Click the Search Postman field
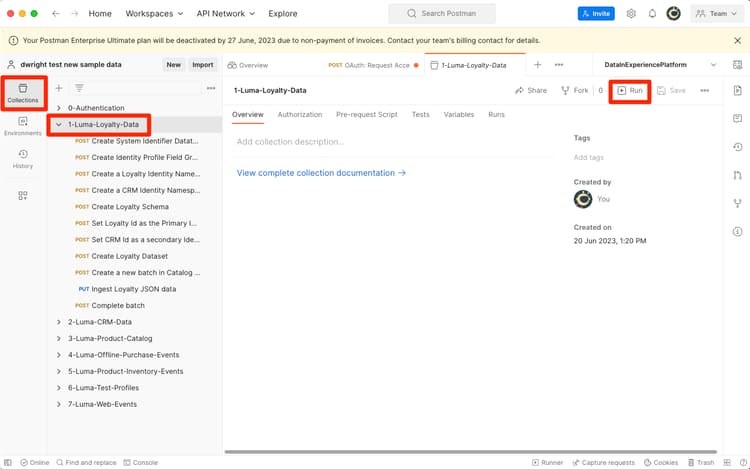This screenshot has height=469, width=750. coord(442,13)
